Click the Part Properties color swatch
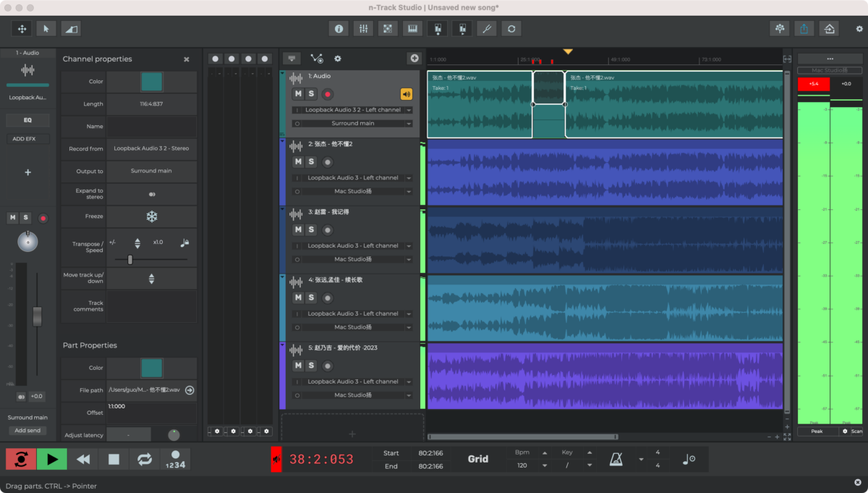Viewport: 868px width, 493px height. 152,368
